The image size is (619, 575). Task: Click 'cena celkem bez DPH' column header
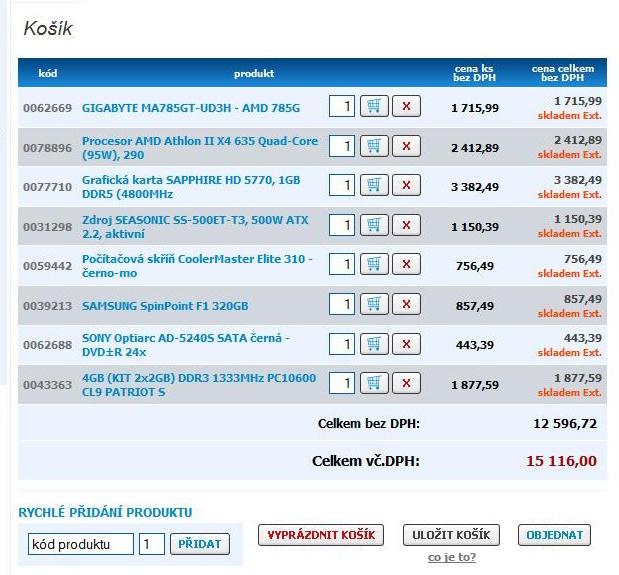(563, 73)
